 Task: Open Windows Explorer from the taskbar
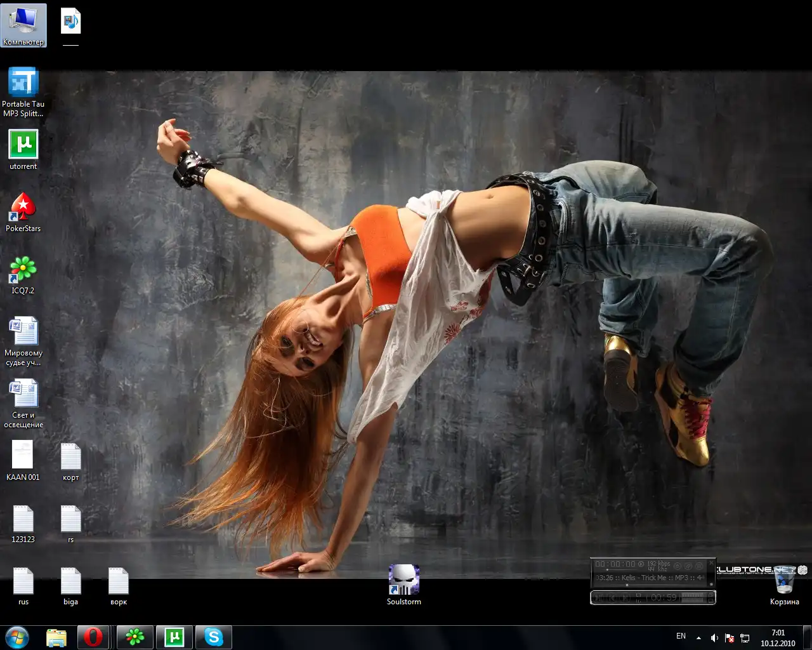(x=56, y=637)
